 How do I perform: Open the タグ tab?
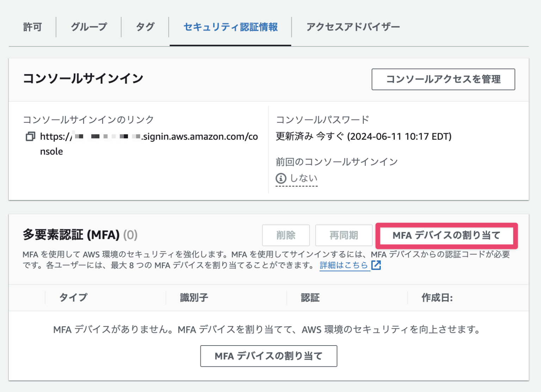pyautogui.click(x=144, y=27)
